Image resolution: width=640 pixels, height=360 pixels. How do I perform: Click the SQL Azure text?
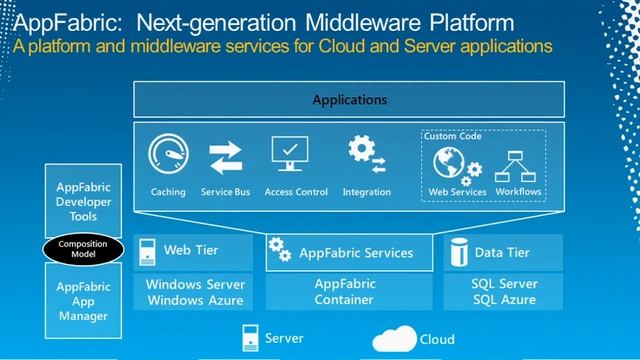(x=504, y=300)
